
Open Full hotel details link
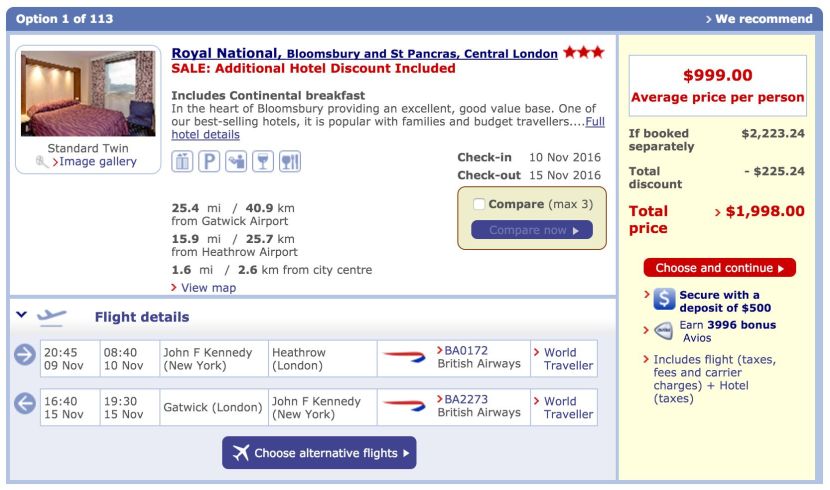[x=388, y=128]
